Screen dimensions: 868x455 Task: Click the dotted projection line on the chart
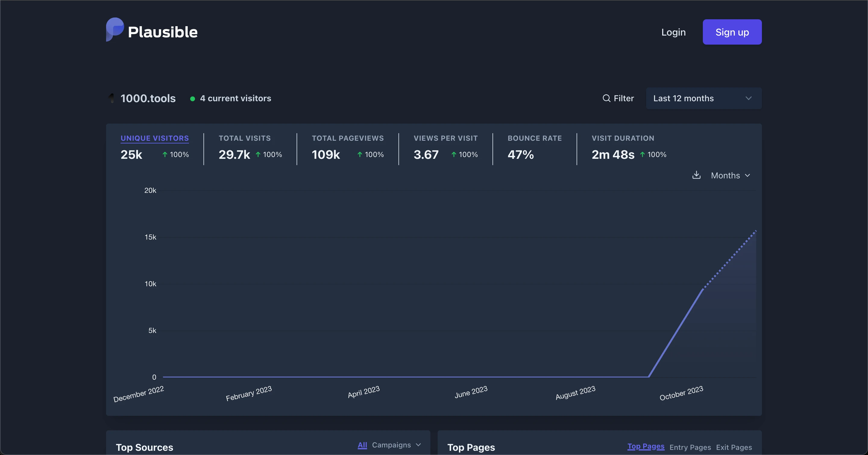tap(729, 260)
